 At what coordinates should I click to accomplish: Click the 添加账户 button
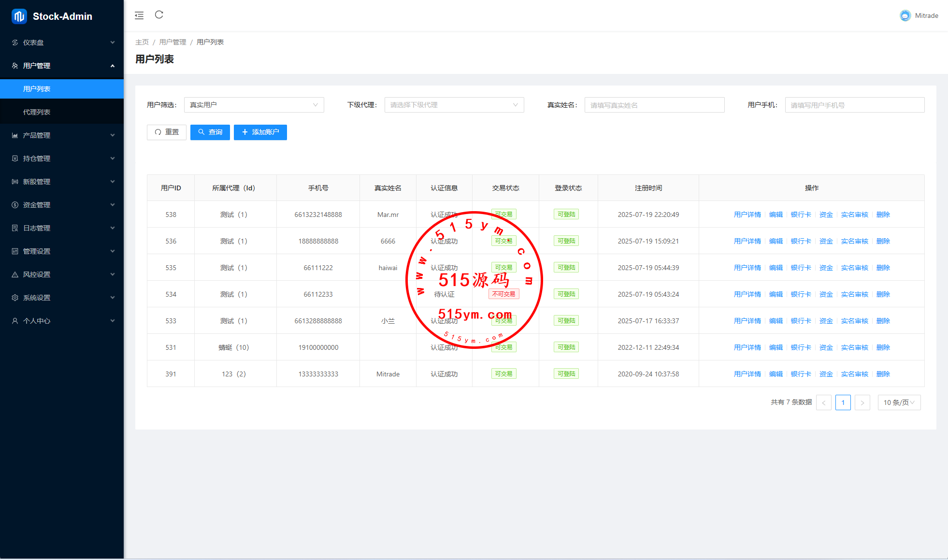click(x=260, y=132)
